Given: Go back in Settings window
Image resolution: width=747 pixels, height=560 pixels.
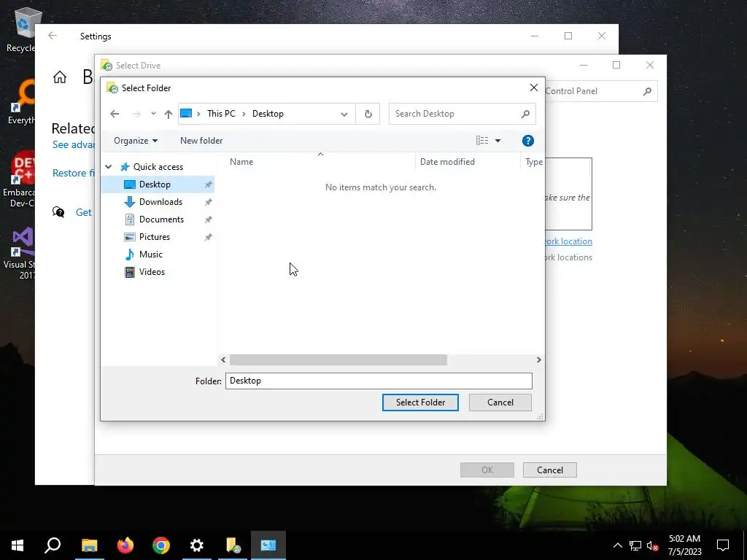Looking at the screenshot, I should tap(53, 36).
